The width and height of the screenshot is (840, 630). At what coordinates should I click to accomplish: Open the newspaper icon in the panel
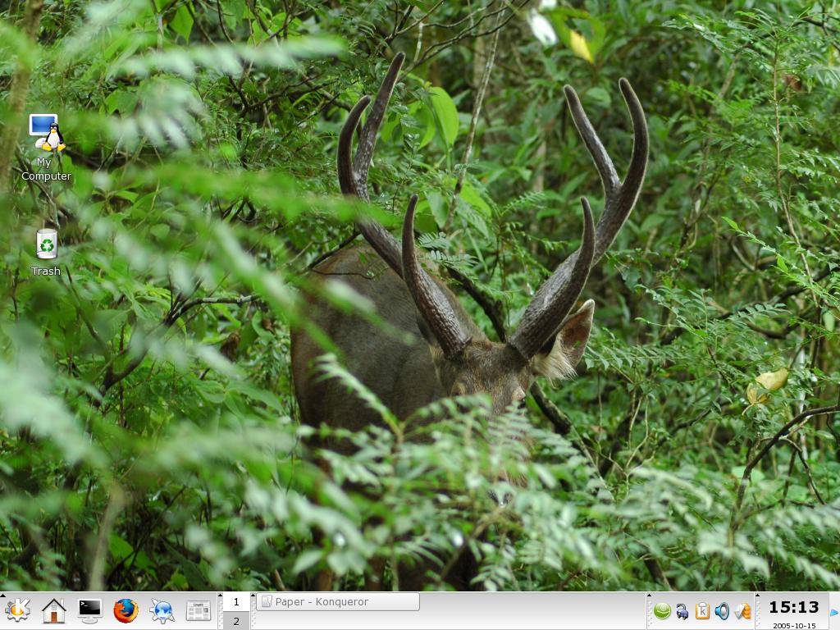[199, 610]
